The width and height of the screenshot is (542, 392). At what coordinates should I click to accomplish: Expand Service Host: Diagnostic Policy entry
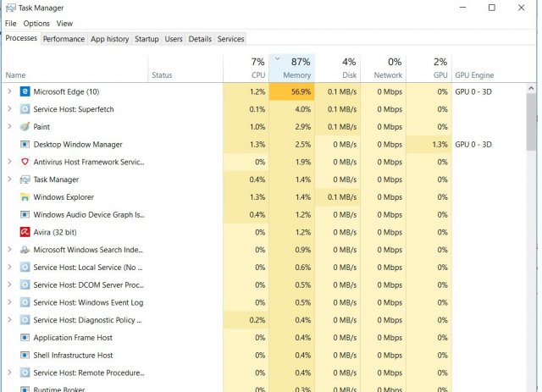coord(9,320)
